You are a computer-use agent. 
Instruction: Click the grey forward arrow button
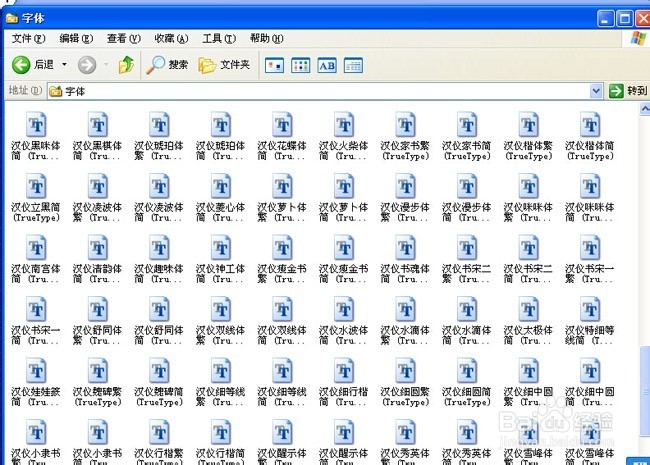(x=87, y=65)
